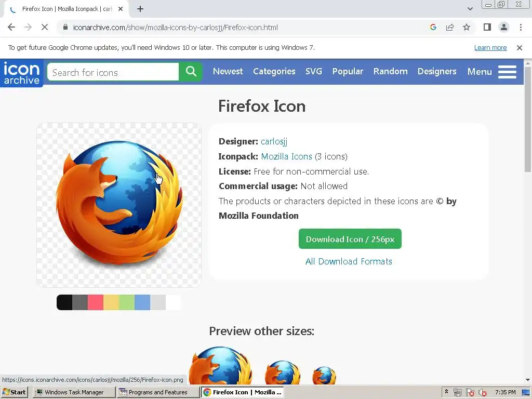Click the browser Back arrow

coord(11,27)
